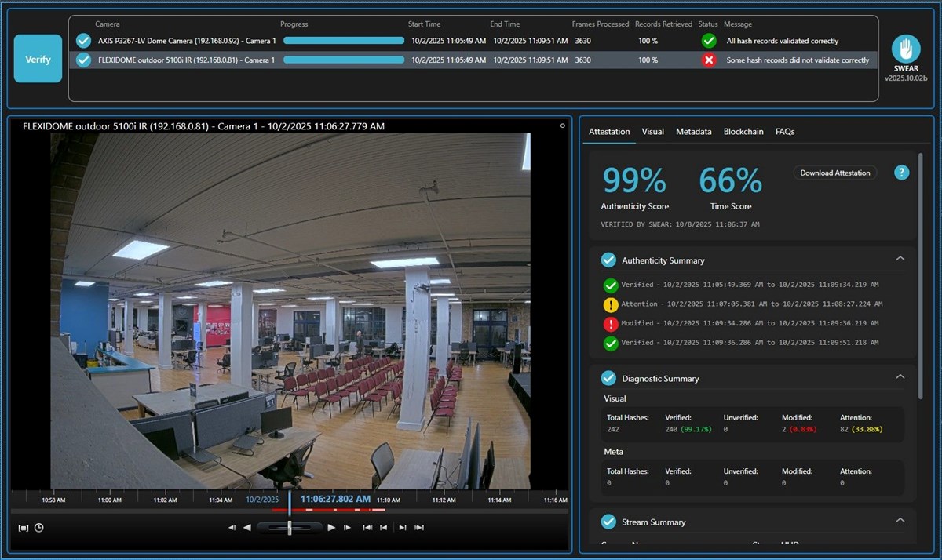Open the Metadata tab
The image size is (942, 560).
[x=693, y=132]
